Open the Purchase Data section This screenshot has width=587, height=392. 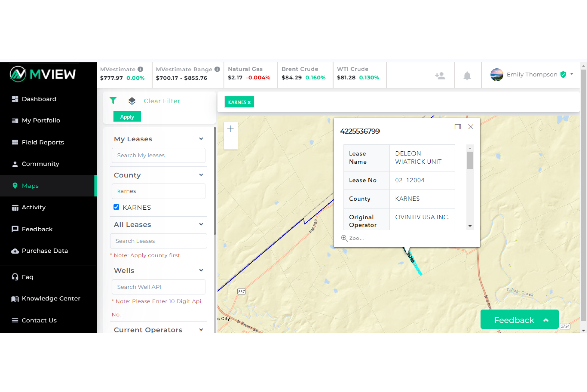[45, 251]
